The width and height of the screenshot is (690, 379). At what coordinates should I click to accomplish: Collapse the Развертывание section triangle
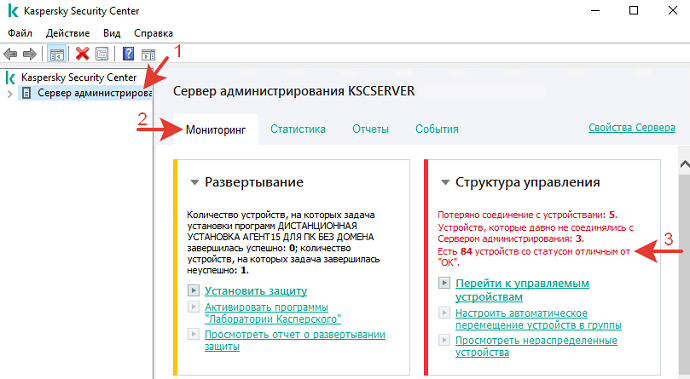[x=195, y=182]
